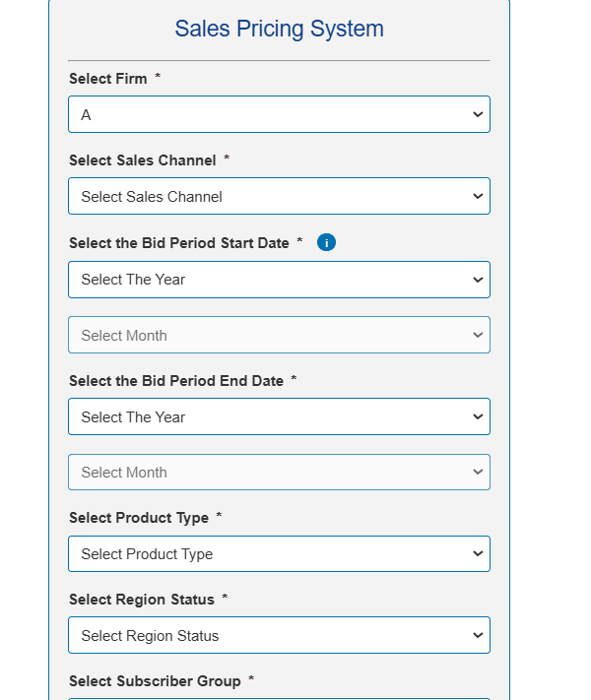Image resolution: width=591 pixels, height=700 pixels.
Task: Click the chevron arrow on Product Type field
Action: pos(478,553)
